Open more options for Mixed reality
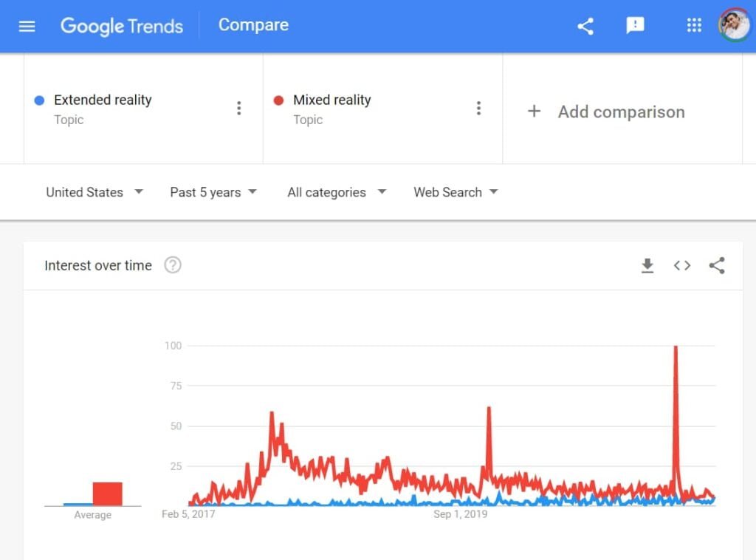Viewport: 756px width, 560px height. pyautogui.click(x=478, y=109)
